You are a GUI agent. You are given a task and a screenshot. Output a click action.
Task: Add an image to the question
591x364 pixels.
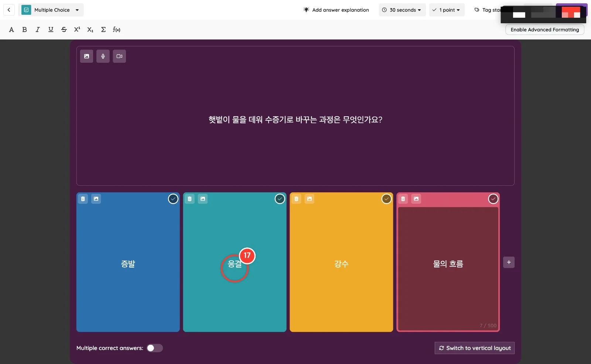tap(86, 56)
